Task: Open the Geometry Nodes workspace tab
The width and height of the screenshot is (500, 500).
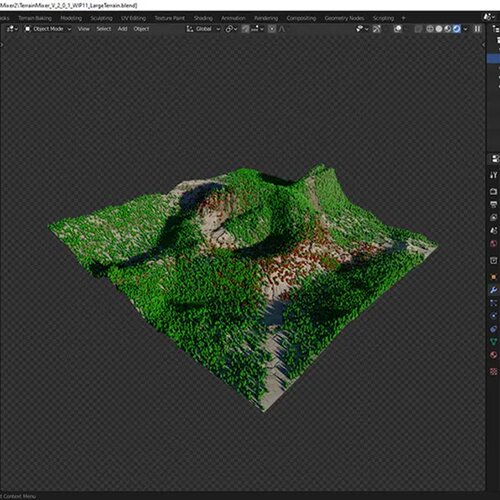Action: coord(344,18)
